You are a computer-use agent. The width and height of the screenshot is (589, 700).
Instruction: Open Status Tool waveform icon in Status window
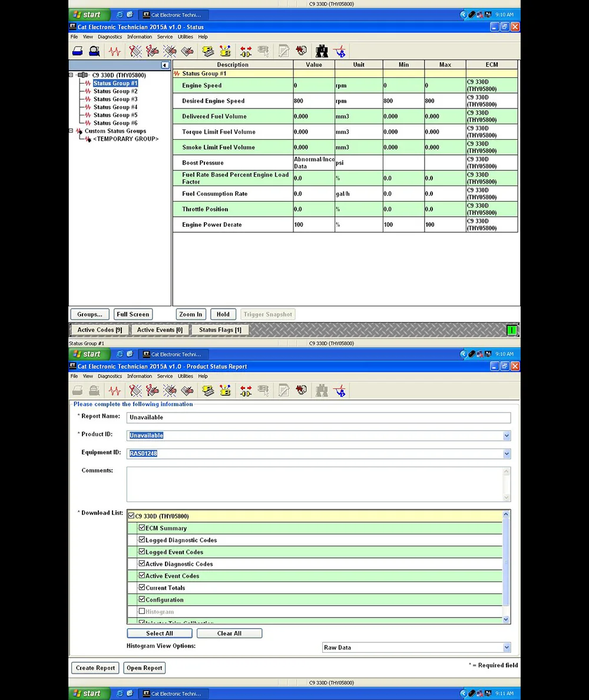click(115, 51)
